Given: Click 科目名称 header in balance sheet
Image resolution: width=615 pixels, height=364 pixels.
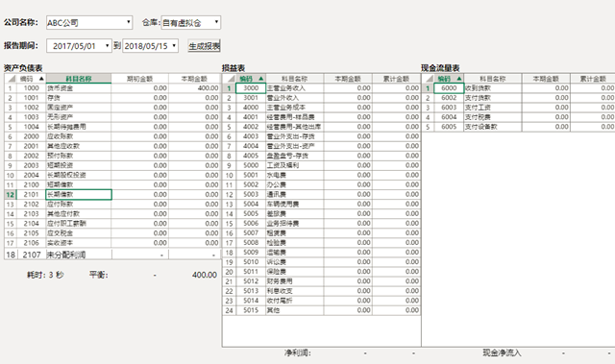Looking at the screenshot, I should [79, 79].
